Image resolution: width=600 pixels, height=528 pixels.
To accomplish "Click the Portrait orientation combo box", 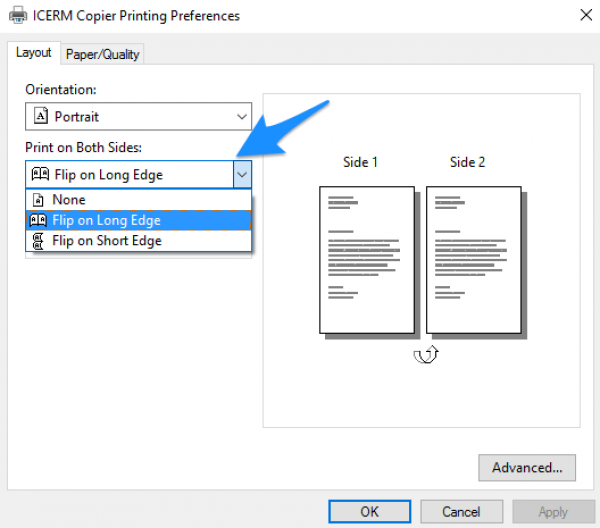I will [139, 116].
